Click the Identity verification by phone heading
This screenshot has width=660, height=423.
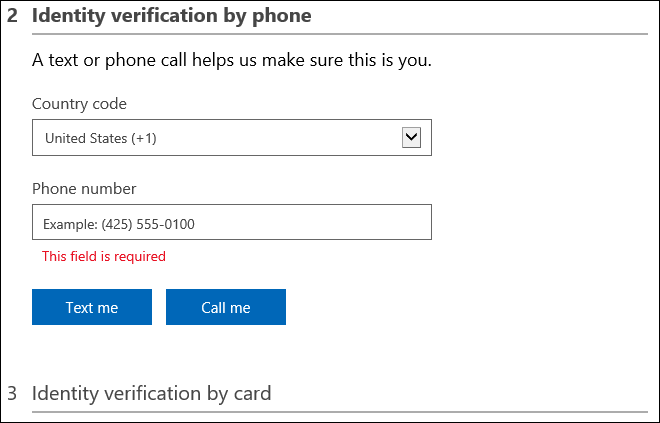[x=171, y=16]
